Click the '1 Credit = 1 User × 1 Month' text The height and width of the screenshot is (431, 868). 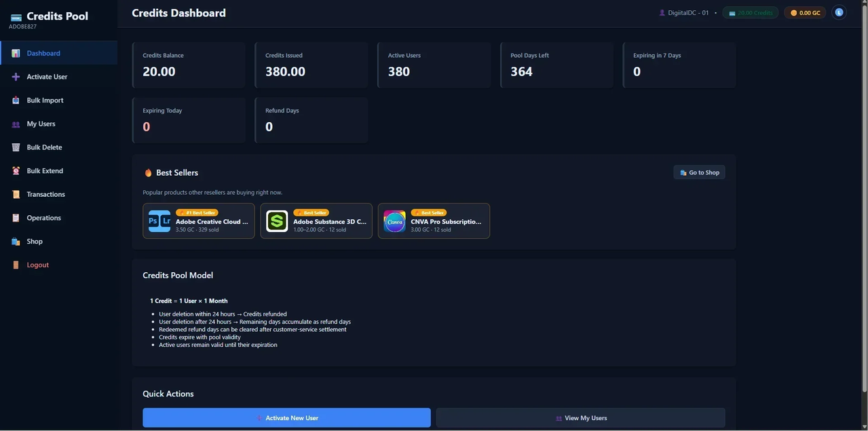pos(189,301)
